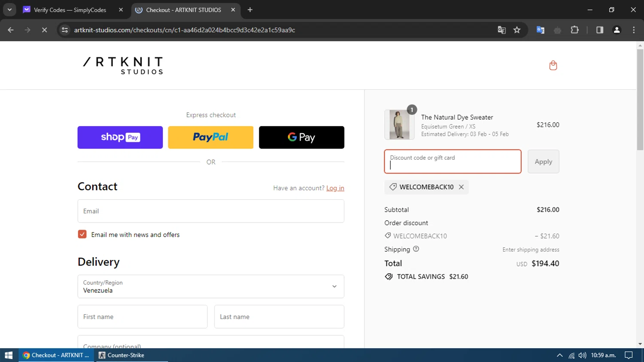Close the Checkout ARTKNIT STUDIOS tab

[233, 9]
